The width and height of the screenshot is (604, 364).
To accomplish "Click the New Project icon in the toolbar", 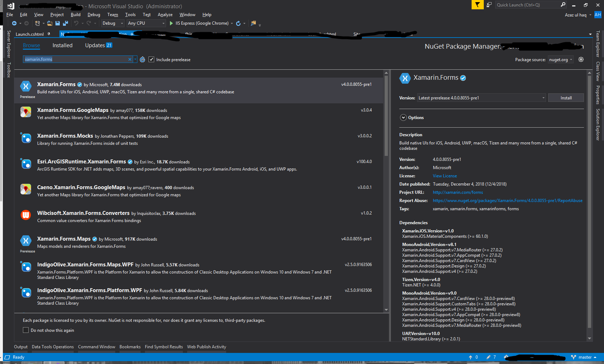I will pyautogui.click(x=38, y=23).
